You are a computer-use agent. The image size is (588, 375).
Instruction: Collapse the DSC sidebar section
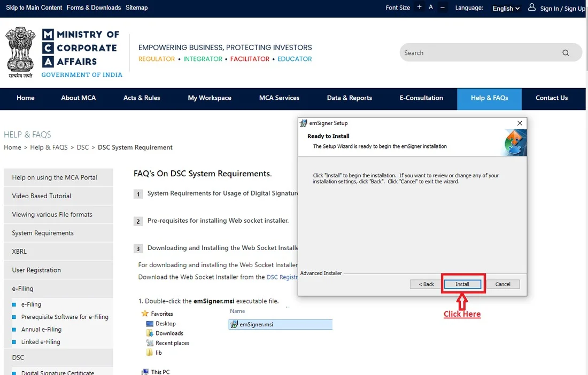click(58, 357)
